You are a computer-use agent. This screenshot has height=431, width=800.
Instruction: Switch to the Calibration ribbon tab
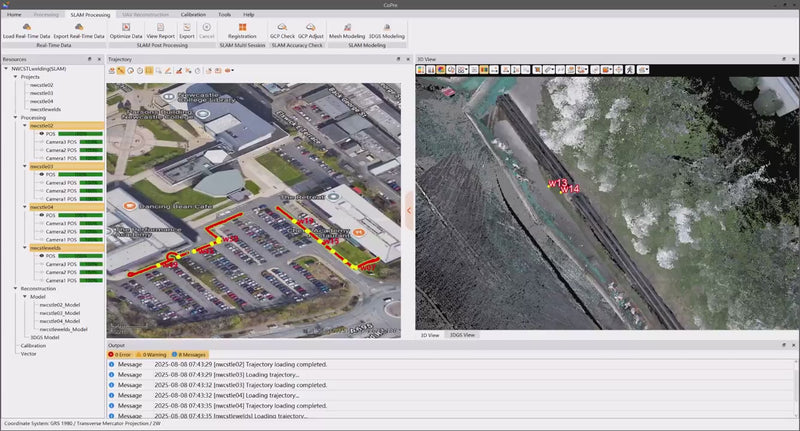194,15
